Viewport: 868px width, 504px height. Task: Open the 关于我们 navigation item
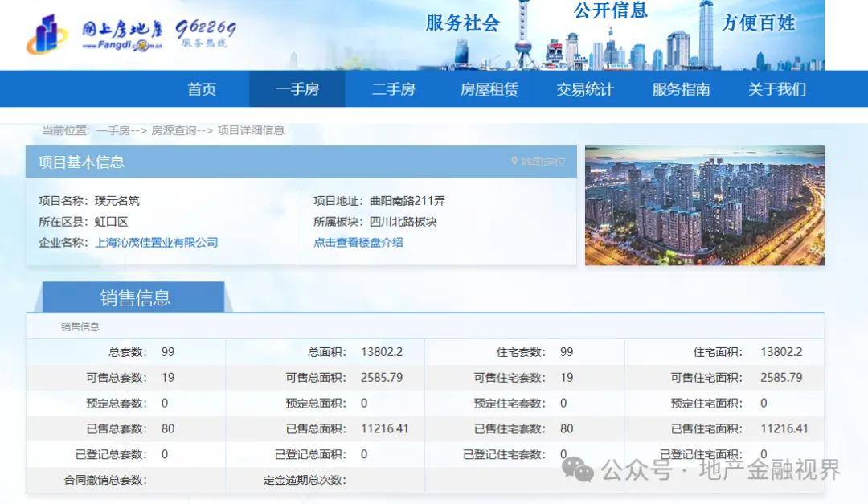pyautogui.click(x=776, y=89)
